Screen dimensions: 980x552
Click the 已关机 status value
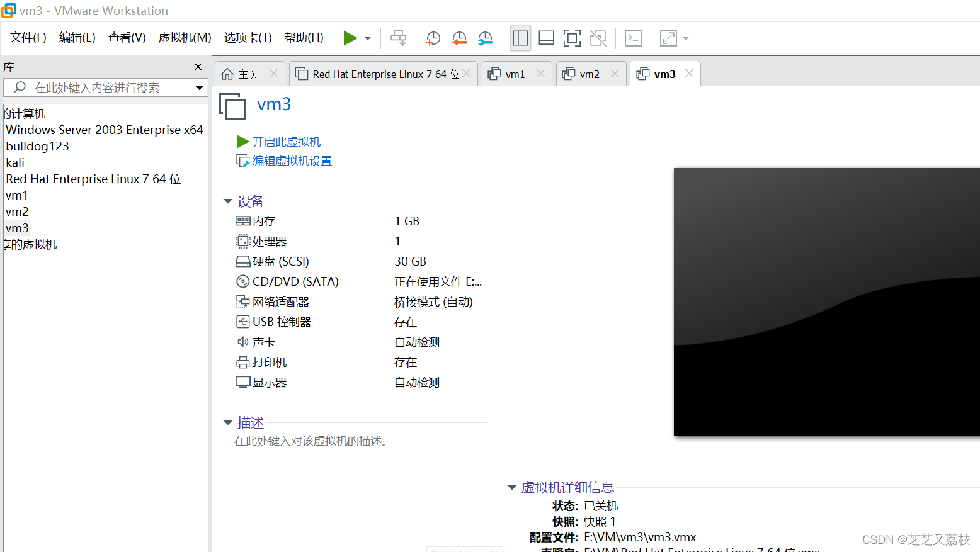tap(601, 505)
